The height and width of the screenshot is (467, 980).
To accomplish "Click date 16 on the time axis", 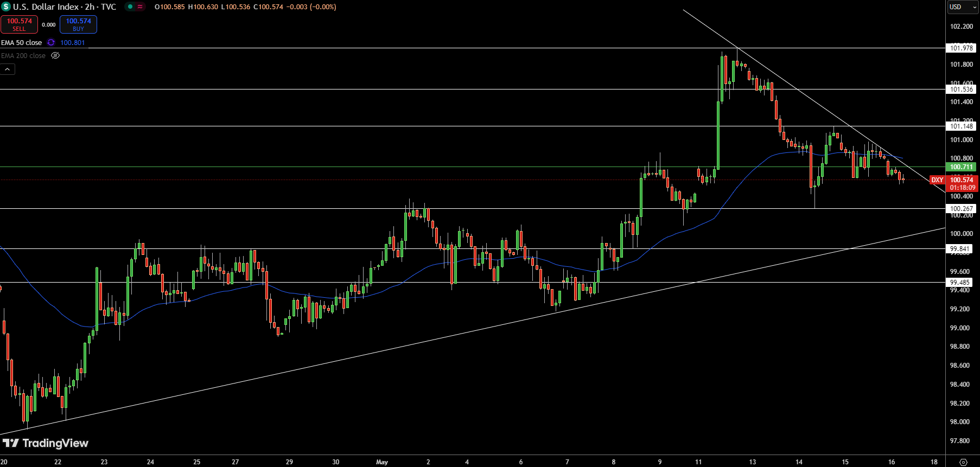I will [x=892, y=462].
